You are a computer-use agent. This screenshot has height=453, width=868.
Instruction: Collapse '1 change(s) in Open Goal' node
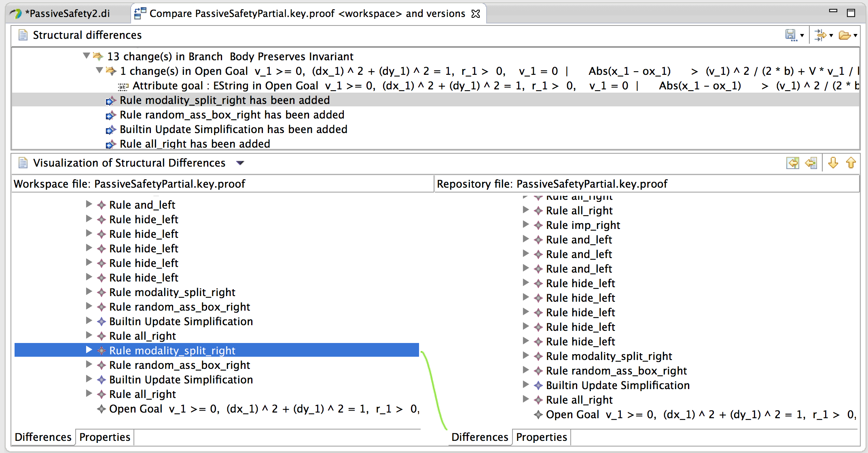99,70
